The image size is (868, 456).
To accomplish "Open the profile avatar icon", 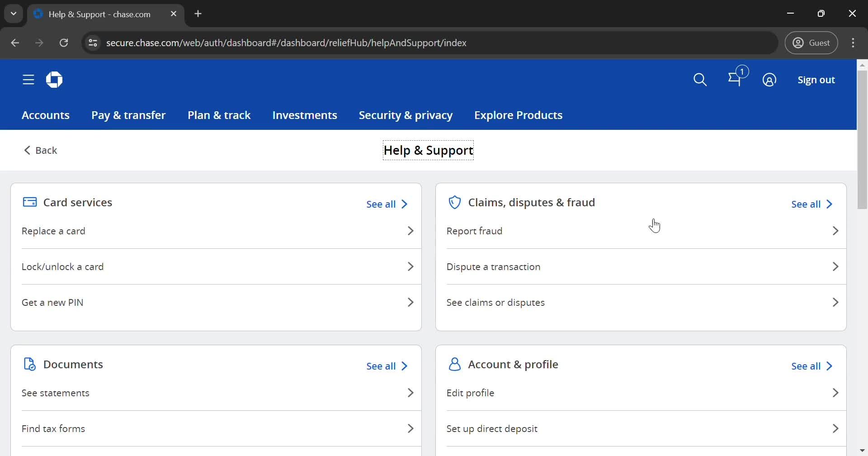I will click(x=769, y=80).
